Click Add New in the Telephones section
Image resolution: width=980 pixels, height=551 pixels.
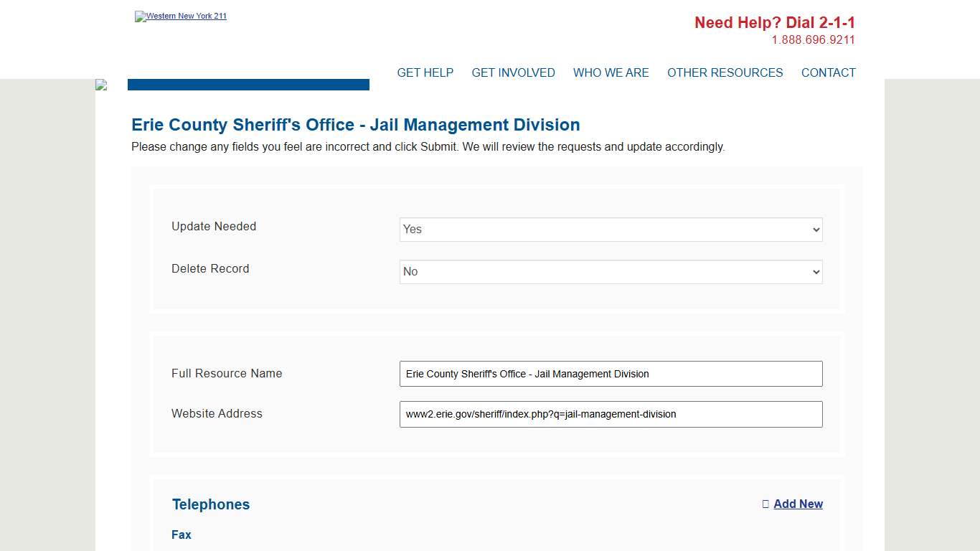(x=797, y=504)
